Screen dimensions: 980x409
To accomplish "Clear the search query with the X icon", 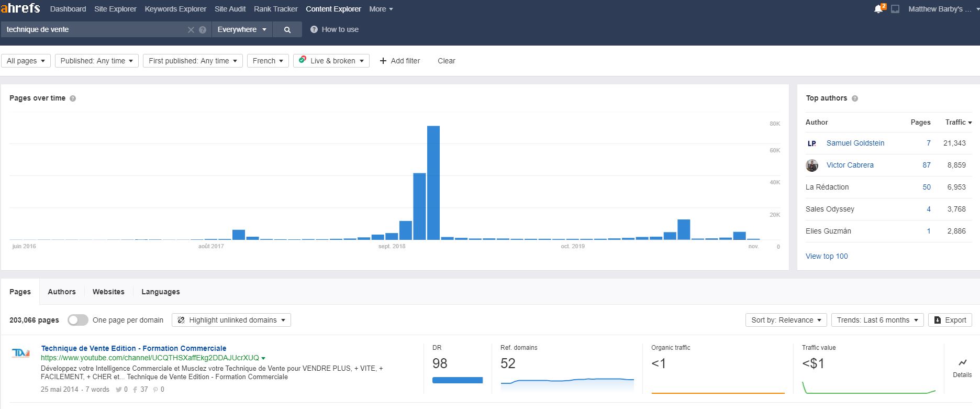I will tap(191, 30).
